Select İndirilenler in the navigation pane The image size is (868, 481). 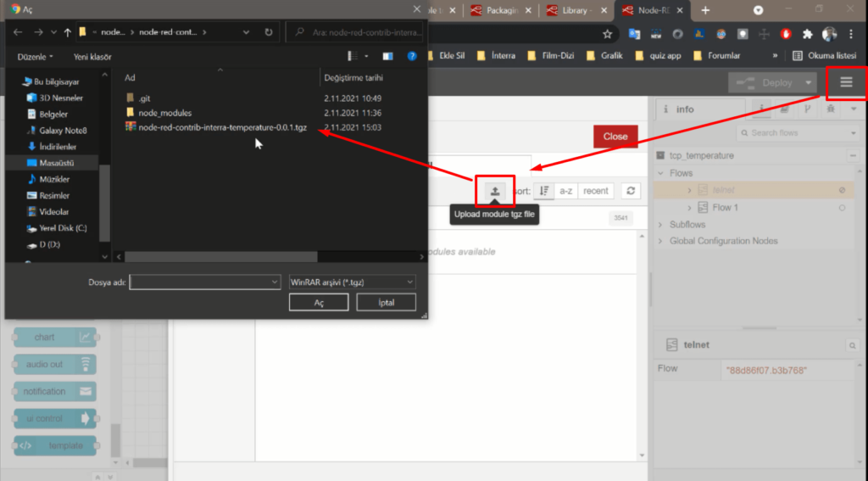(58, 147)
